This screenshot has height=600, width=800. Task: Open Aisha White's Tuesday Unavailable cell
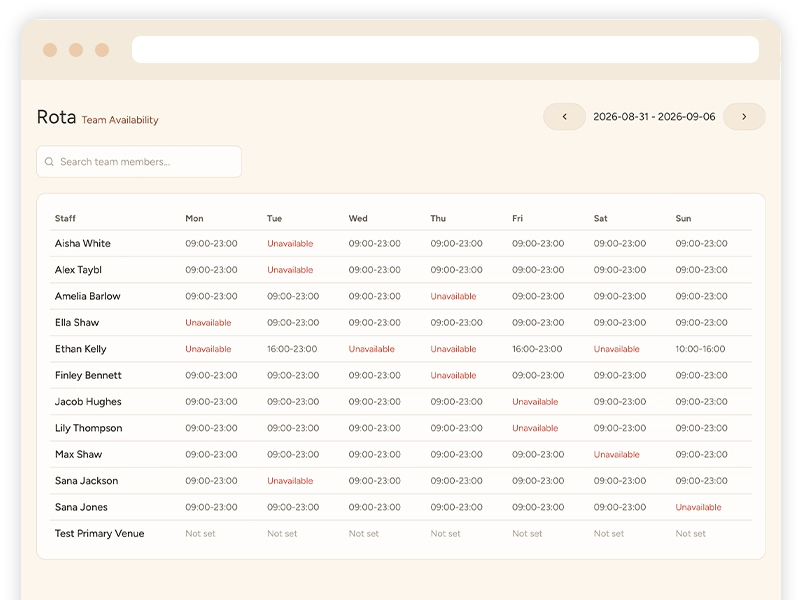tap(290, 244)
